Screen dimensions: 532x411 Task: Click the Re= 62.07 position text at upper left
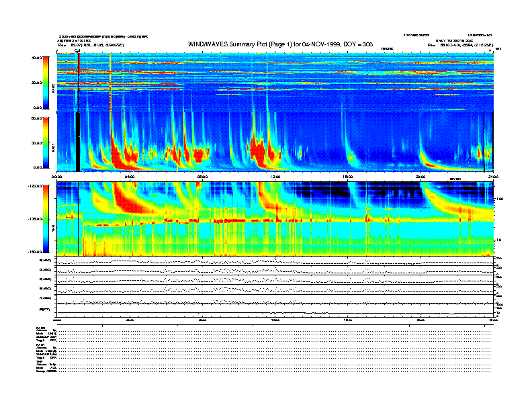[x=91, y=45]
